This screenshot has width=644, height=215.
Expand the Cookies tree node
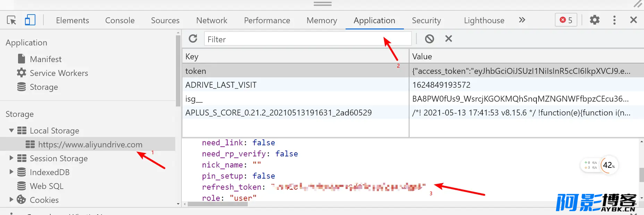pos(11,200)
